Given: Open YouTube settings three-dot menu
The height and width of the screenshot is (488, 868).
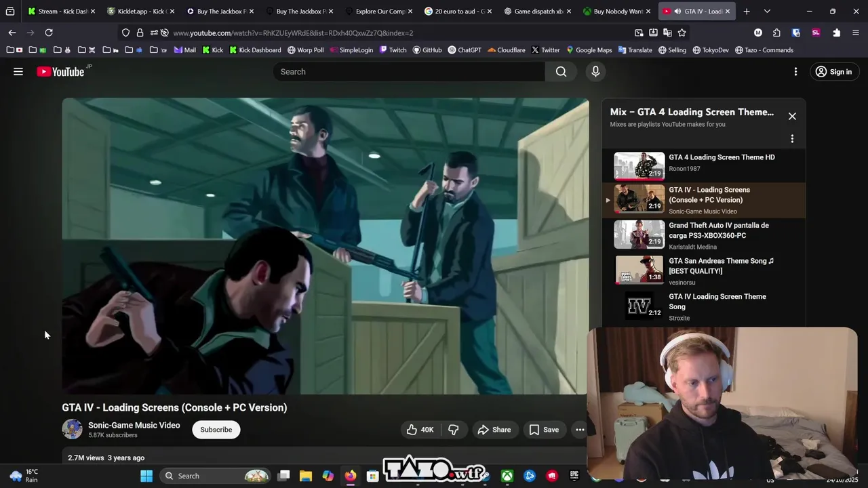Looking at the screenshot, I should tap(795, 72).
